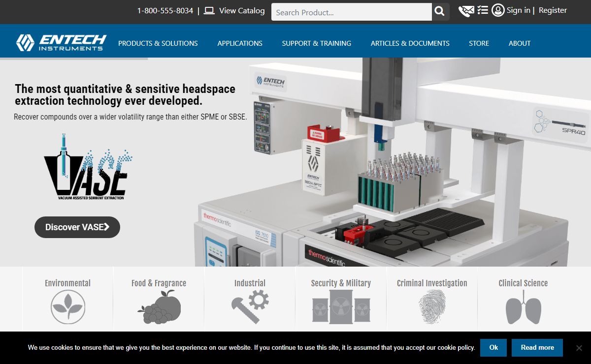Focus the Search Product input field
Image resolution: width=591 pixels, height=364 pixels.
tap(352, 12)
